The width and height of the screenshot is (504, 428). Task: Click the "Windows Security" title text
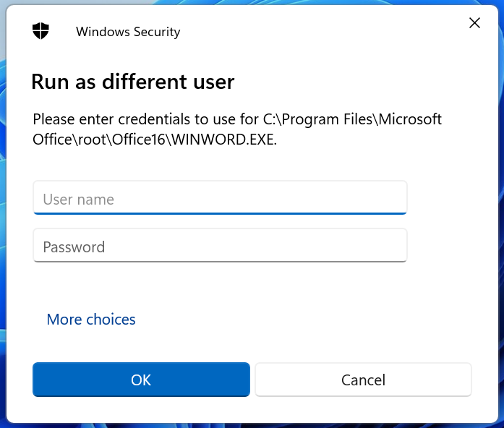coord(128,32)
